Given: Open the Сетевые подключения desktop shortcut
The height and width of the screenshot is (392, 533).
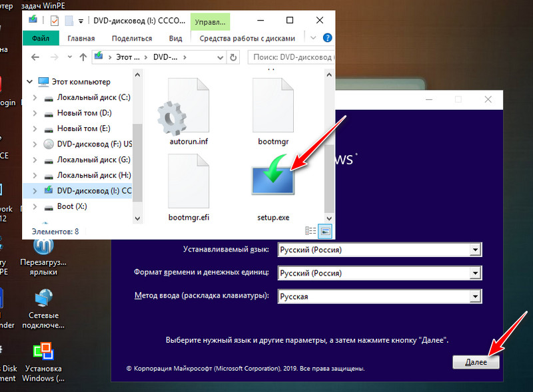Looking at the screenshot, I should 43,308.
